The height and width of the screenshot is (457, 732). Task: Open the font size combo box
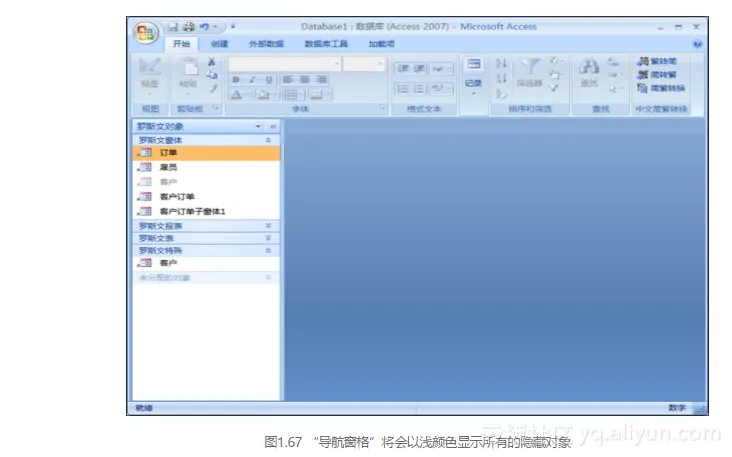point(364,63)
